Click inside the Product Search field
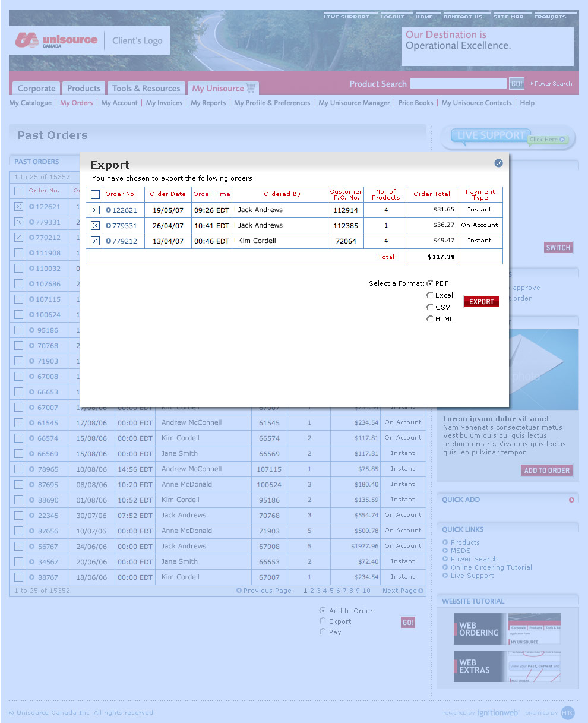588x723 pixels. pyautogui.click(x=458, y=84)
